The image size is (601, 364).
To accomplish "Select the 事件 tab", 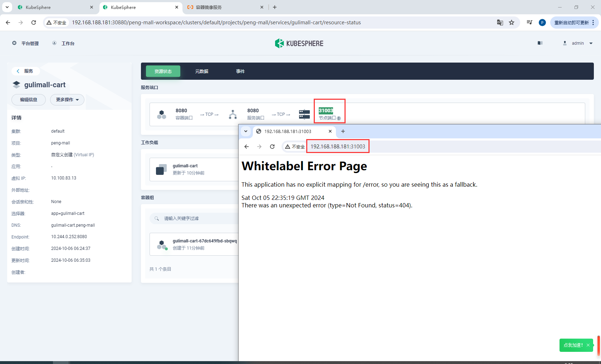I will click(240, 71).
